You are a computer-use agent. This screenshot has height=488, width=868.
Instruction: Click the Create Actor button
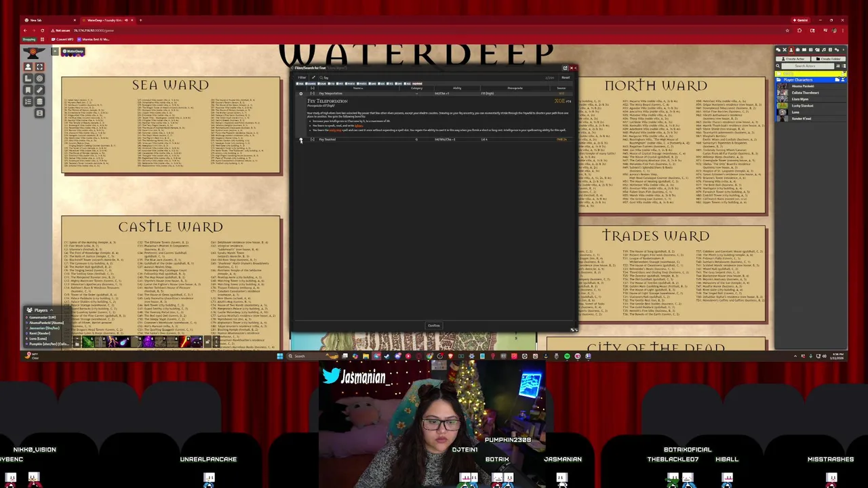pos(793,59)
